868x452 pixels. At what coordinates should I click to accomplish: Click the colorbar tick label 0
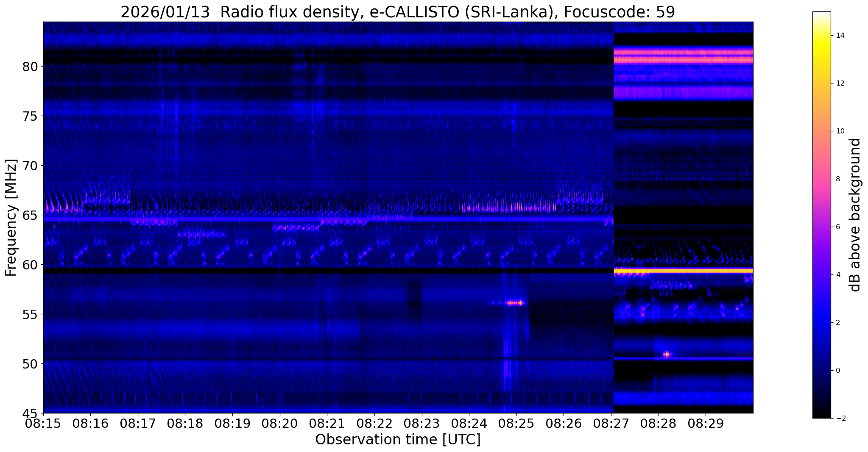pos(837,371)
